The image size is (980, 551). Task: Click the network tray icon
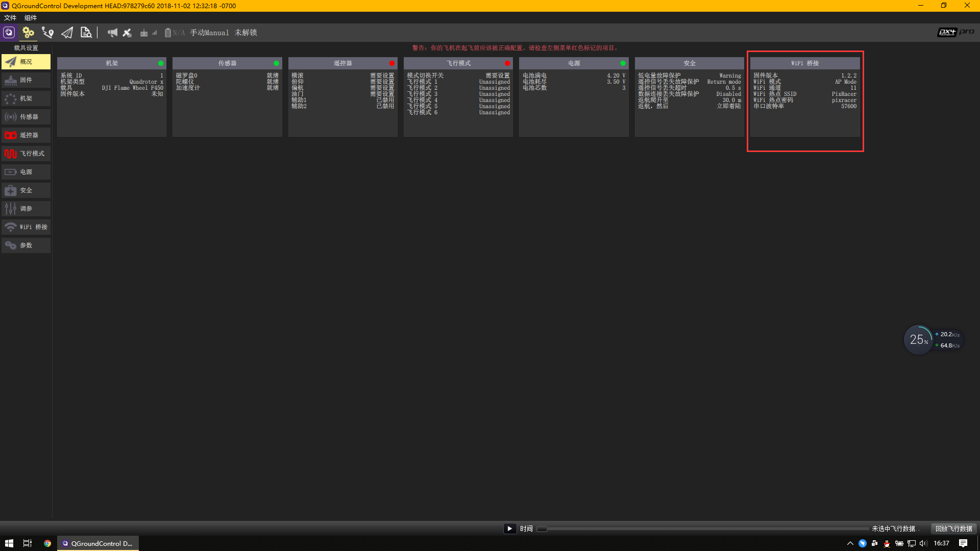pyautogui.click(x=911, y=543)
